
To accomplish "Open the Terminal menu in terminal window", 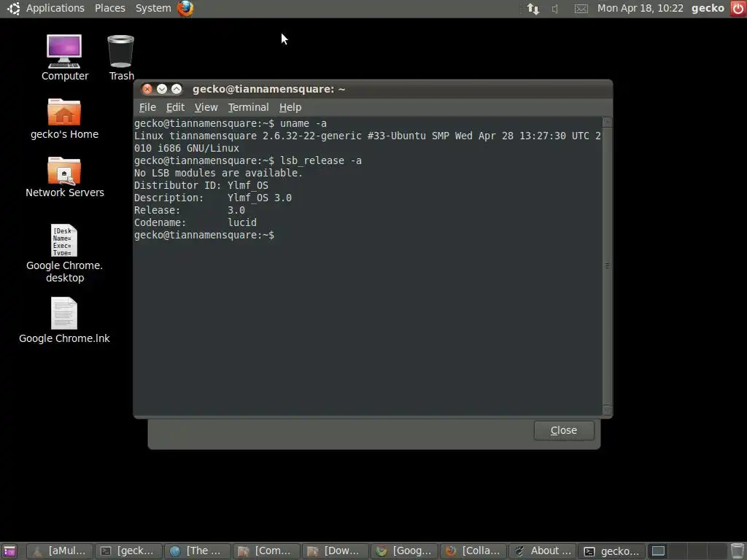I will 248,107.
